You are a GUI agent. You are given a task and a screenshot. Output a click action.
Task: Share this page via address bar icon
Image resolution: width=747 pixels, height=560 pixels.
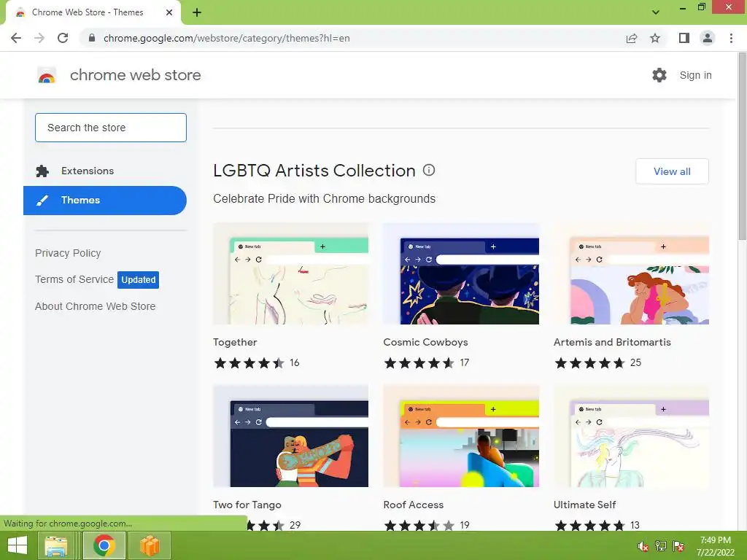(x=632, y=38)
